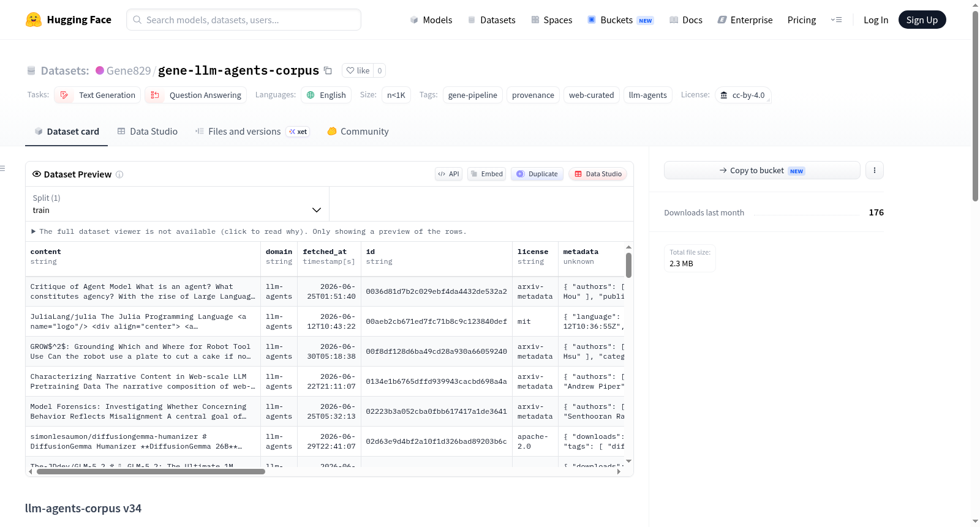Click the web-curated tag
This screenshot has height=527, width=980.
pos(591,95)
